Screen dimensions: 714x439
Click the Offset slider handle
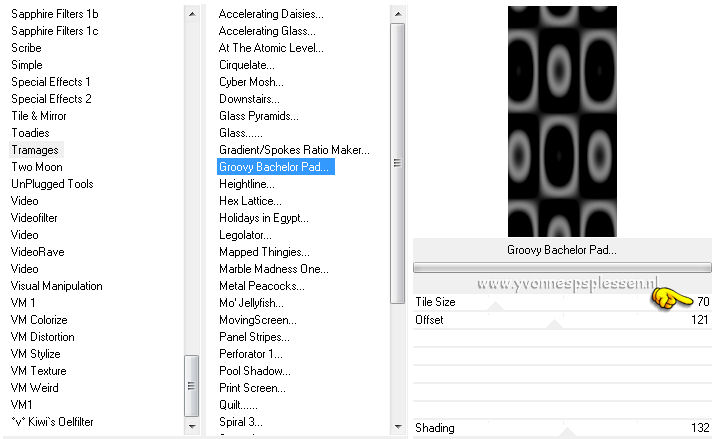click(554, 324)
